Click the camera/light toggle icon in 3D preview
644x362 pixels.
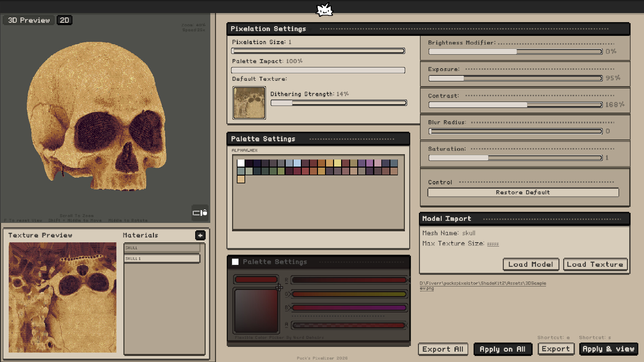click(200, 213)
